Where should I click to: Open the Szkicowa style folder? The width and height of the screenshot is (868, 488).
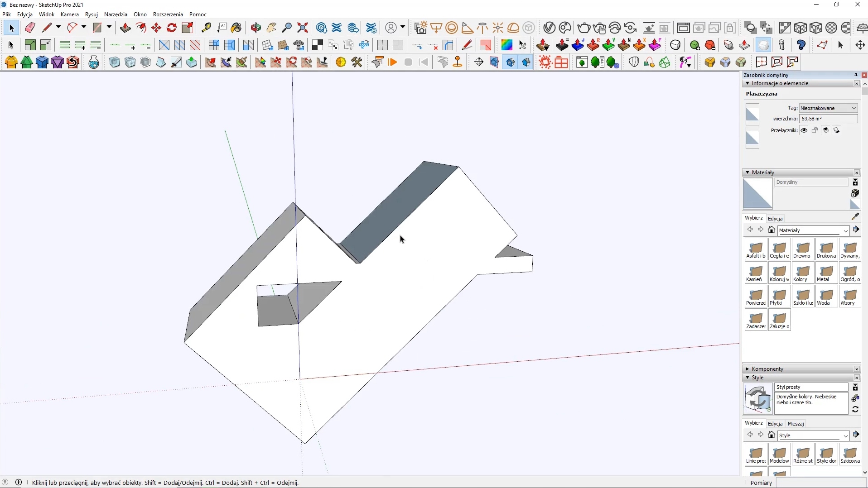coord(850,455)
